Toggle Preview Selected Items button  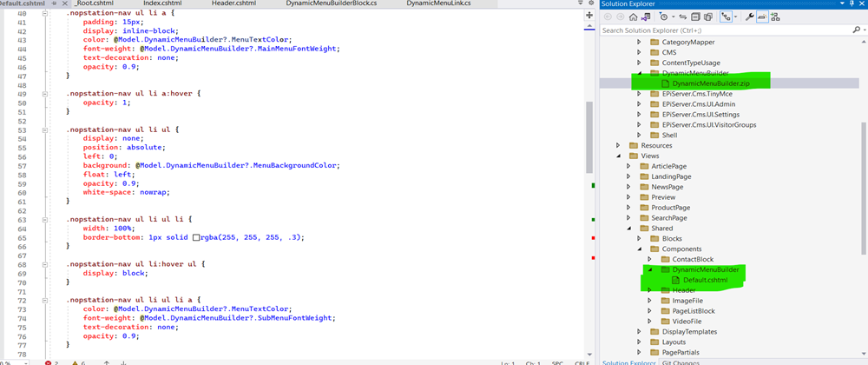[762, 17]
